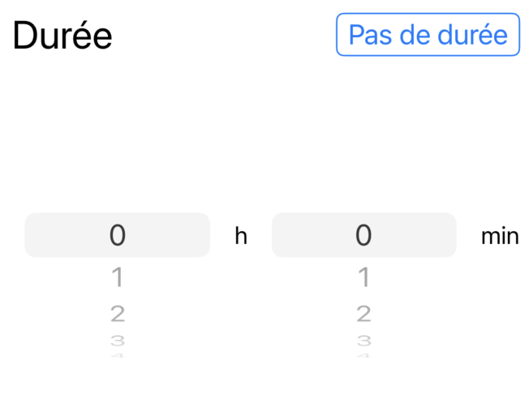The height and width of the screenshot is (420, 529).
Task: Pick 2 in the minutes column
Action: point(363,313)
